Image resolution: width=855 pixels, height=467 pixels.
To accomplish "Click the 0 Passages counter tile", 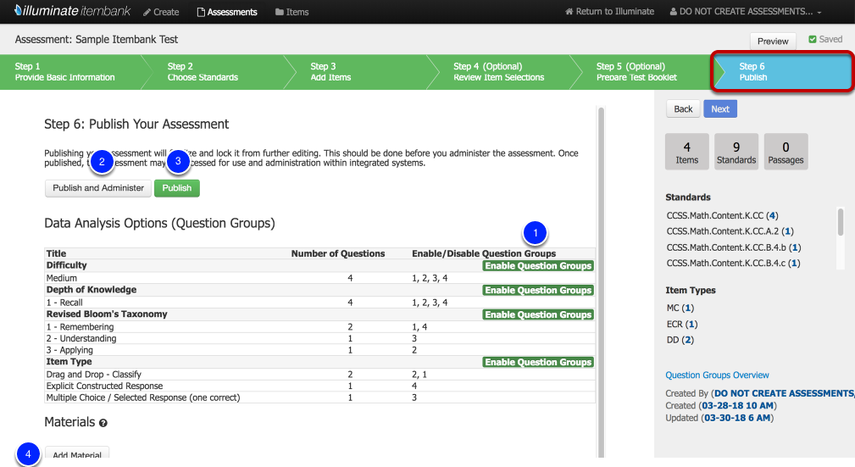I will point(786,152).
